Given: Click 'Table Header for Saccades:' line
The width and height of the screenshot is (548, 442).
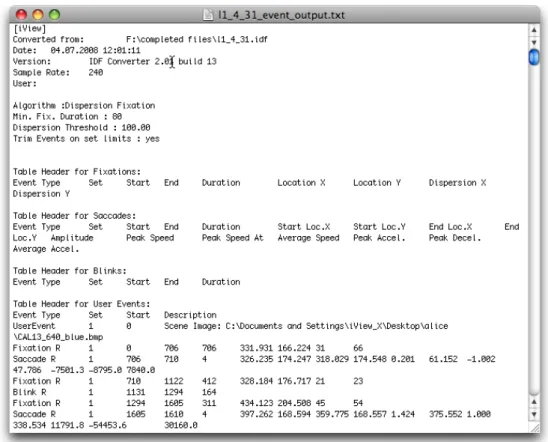Looking at the screenshot, I should (74, 216).
